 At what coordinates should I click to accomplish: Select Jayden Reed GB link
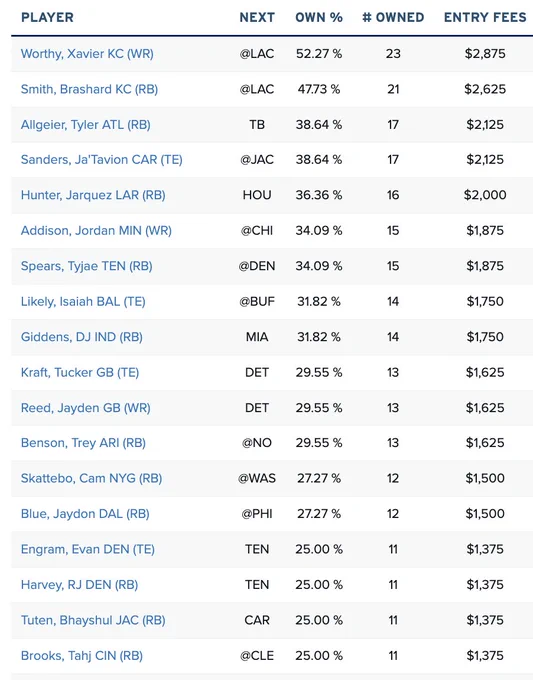pos(86,408)
